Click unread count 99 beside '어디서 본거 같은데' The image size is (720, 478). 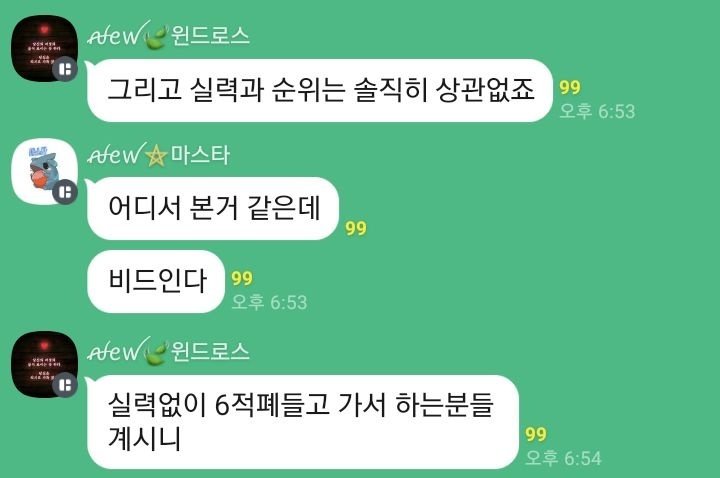click(356, 228)
